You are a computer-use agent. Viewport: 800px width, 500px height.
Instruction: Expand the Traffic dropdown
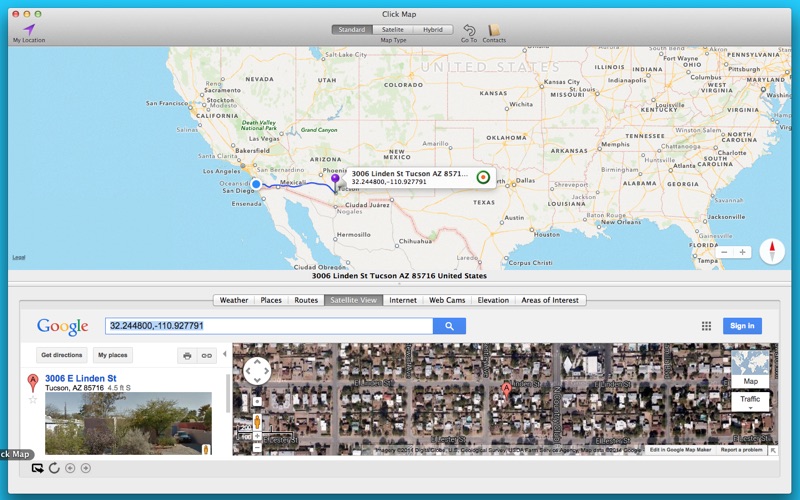(x=750, y=402)
